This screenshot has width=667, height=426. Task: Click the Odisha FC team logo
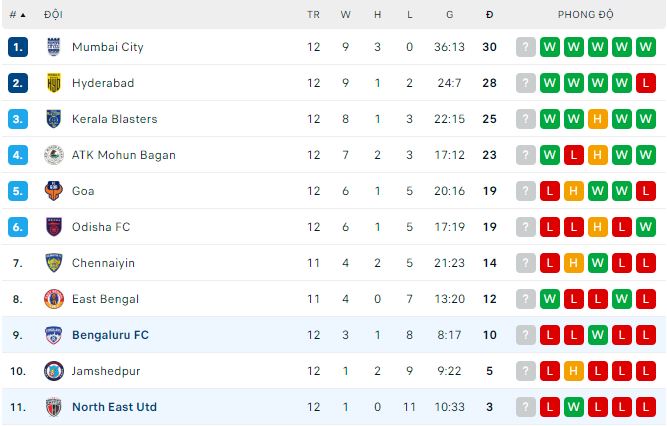[x=54, y=227]
